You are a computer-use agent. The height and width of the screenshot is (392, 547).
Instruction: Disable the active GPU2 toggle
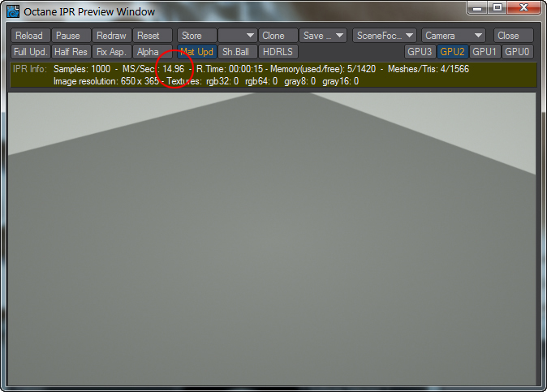click(453, 52)
